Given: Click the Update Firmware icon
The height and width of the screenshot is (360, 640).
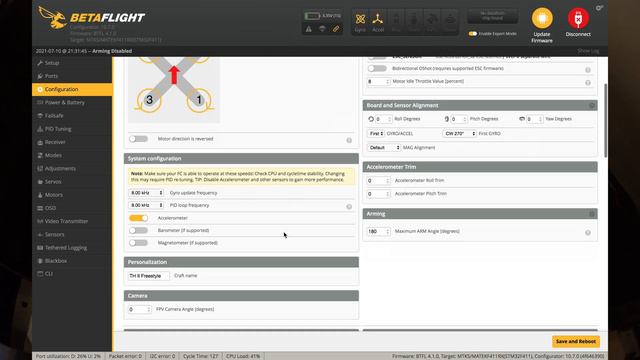Looking at the screenshot, I should 542,18.
